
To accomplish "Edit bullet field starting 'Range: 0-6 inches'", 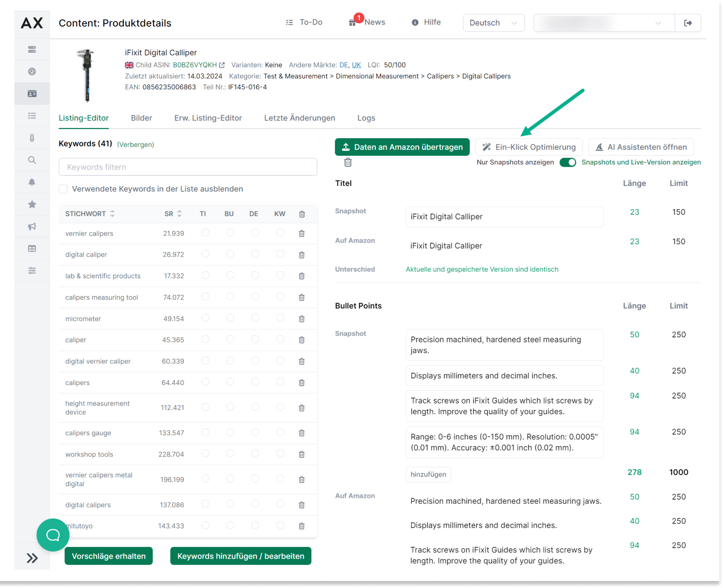I will (x=505, y=442).
